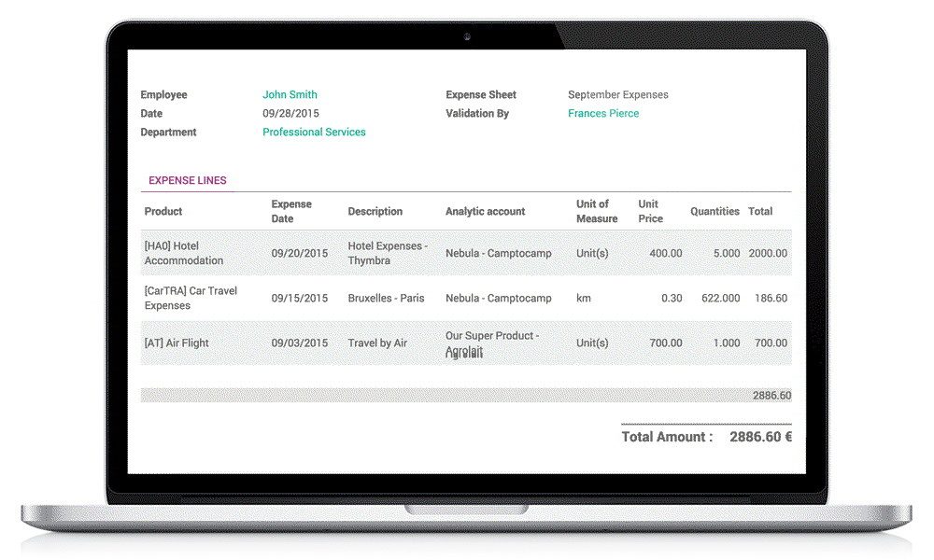This screenshot has height=560, width=934.
Task: Select the [CarTRA] Car Travel Expenses product
Action: [191, 298]
